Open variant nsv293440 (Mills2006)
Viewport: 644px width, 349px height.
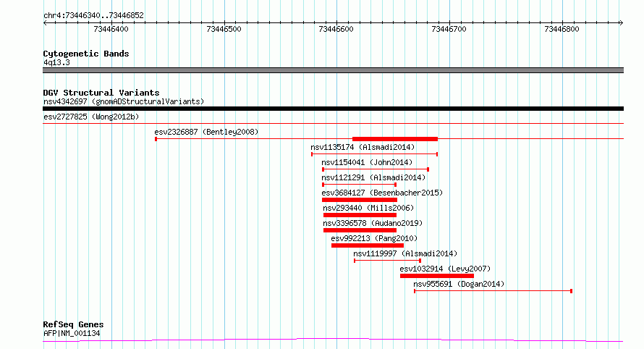368,208
